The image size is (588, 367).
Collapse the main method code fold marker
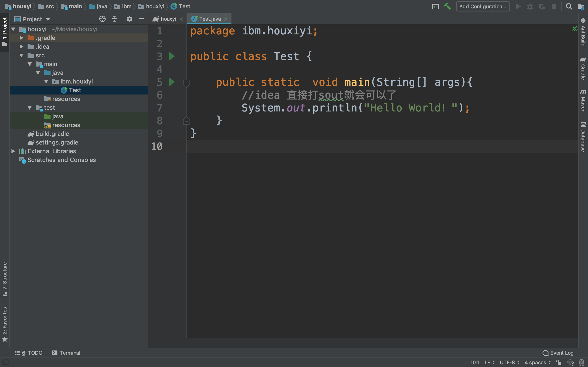186,83
